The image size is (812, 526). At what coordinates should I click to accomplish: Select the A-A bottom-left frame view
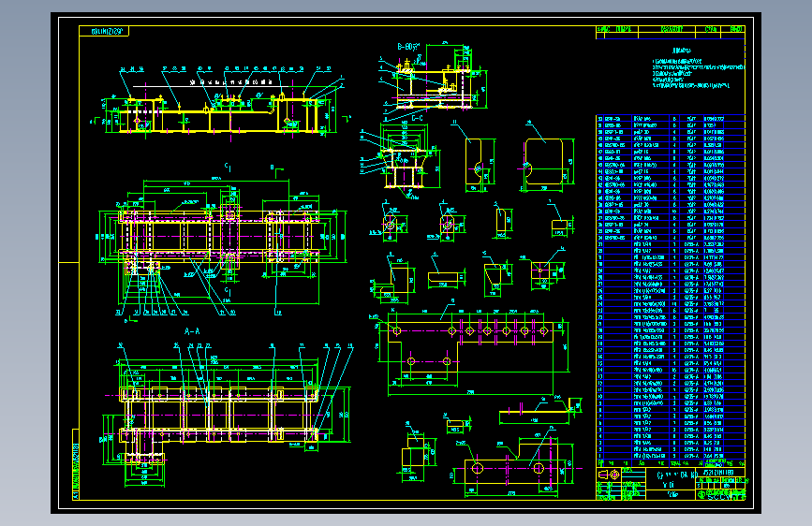click(x=228, y=415)
